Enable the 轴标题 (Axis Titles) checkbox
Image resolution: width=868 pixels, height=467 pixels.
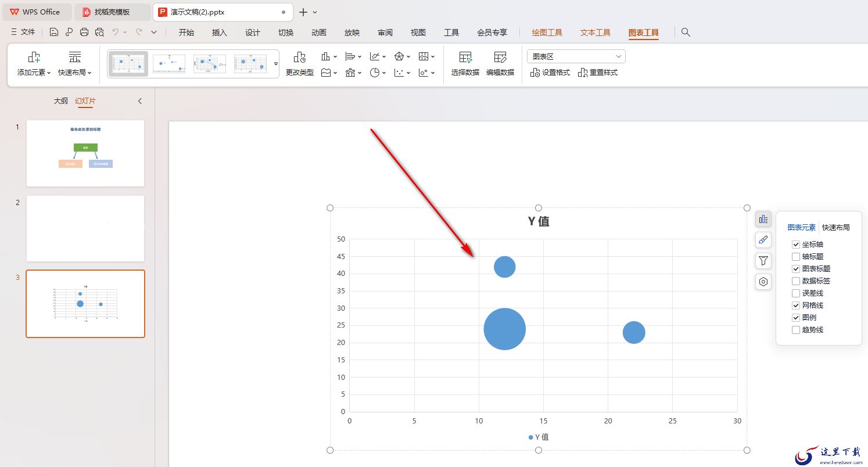[796, 257]
